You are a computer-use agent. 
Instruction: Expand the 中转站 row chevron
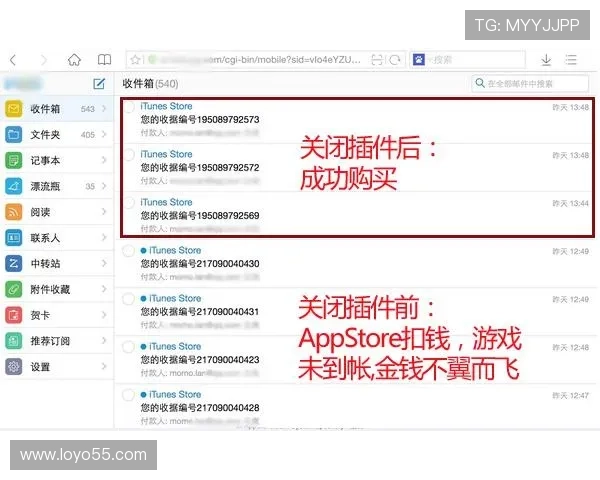tap(104, 263)
